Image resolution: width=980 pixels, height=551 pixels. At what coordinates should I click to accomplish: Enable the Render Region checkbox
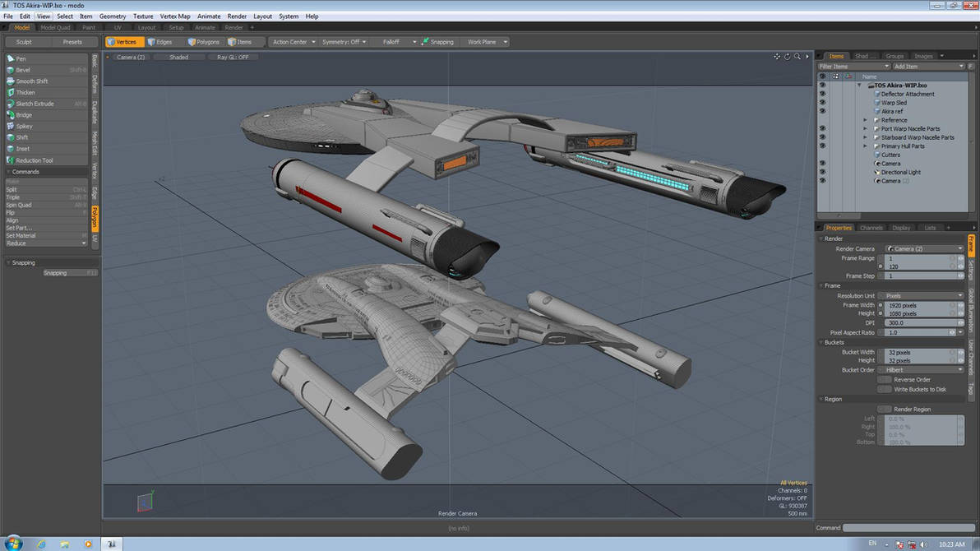884,409
